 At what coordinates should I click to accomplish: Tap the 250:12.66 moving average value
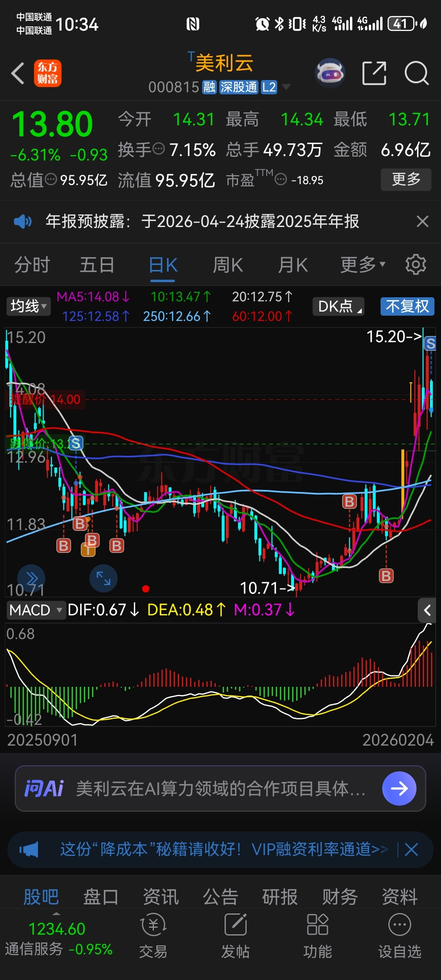click(177, 316)
